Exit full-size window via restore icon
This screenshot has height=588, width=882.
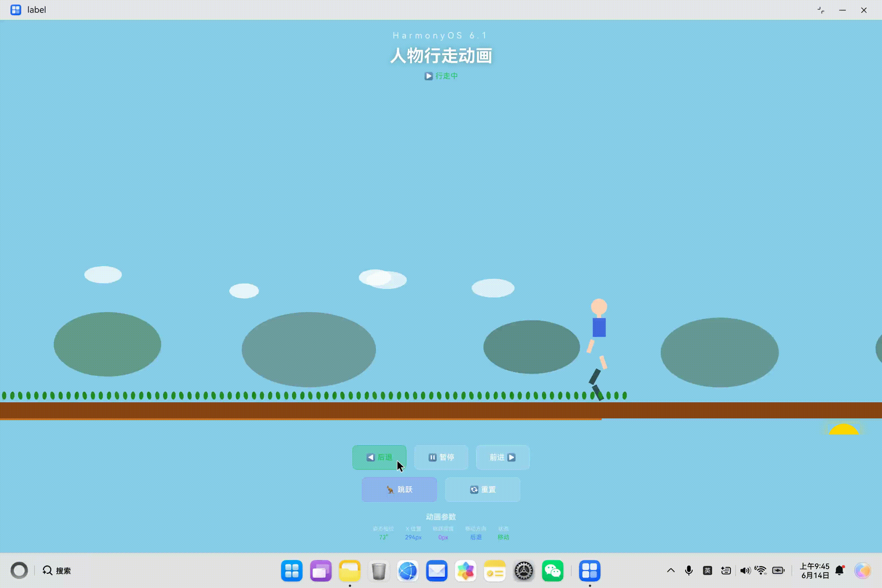(x=821, y=10)
